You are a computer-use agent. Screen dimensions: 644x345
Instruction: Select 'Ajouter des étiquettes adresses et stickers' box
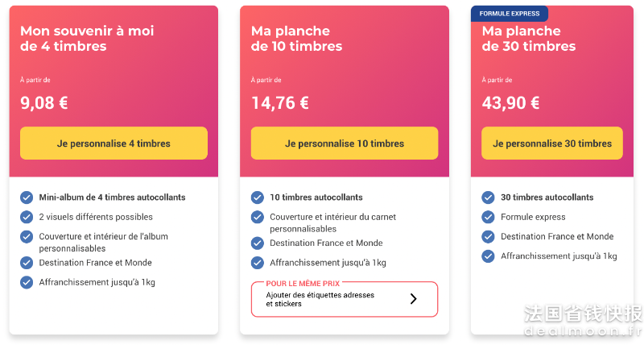coord(345,299)
